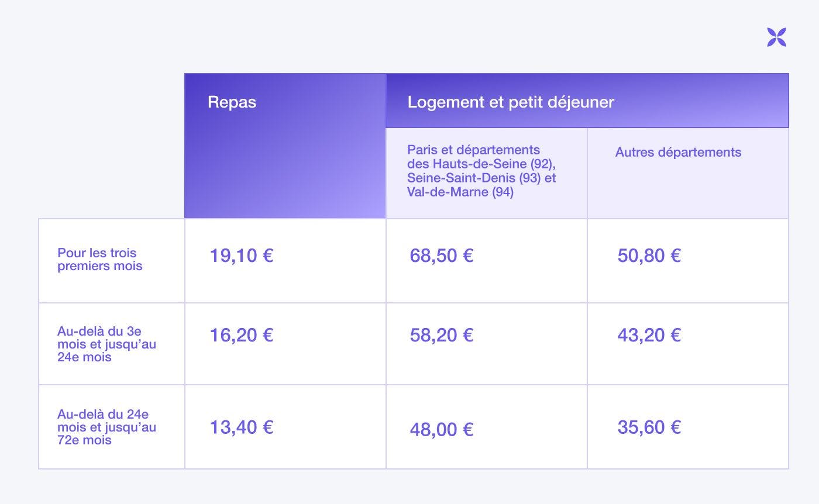Select the Autres départements subheader cell
The image size is (819, 504).
(x=688, y=173)
